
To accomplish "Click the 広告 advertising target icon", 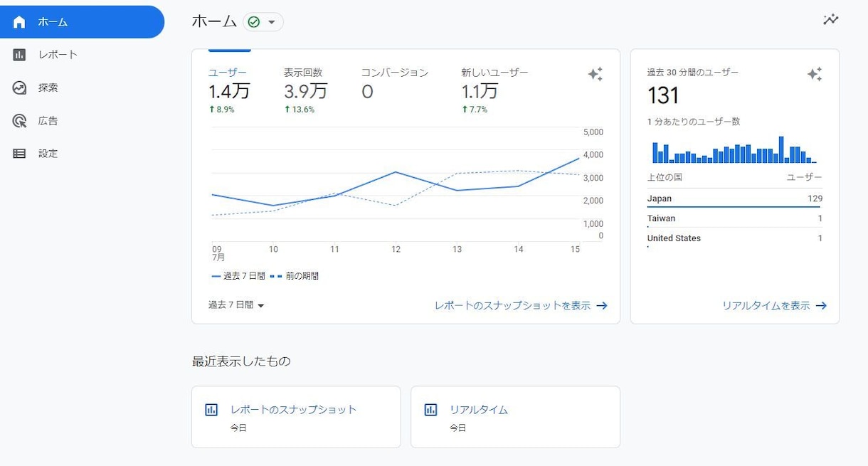I will [19, 121].
